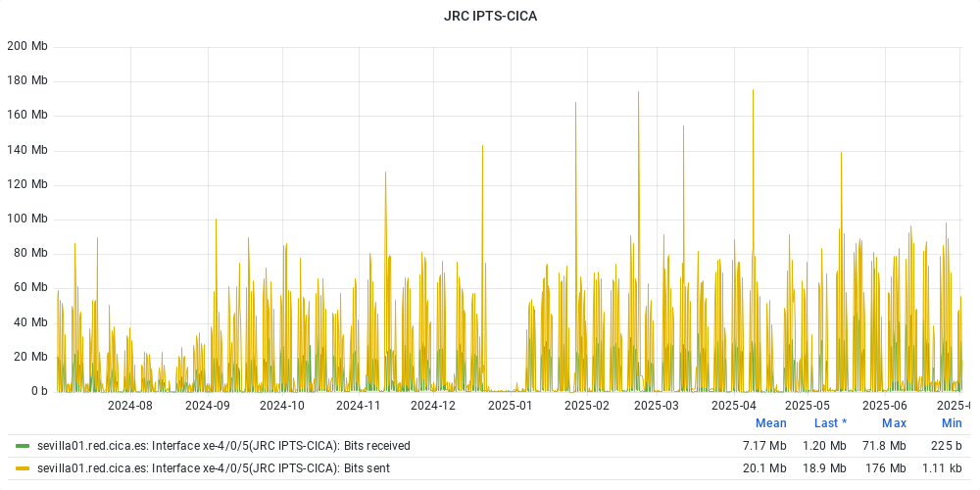
Task: Click the 1.11 kb min value
Action: point(943,468)
